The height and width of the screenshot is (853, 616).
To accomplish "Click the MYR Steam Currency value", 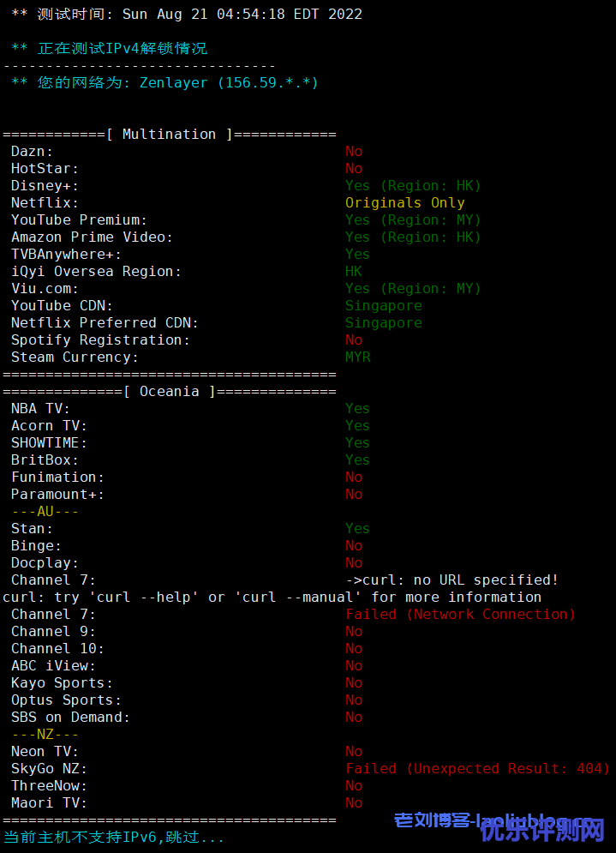I will [357, 357].
